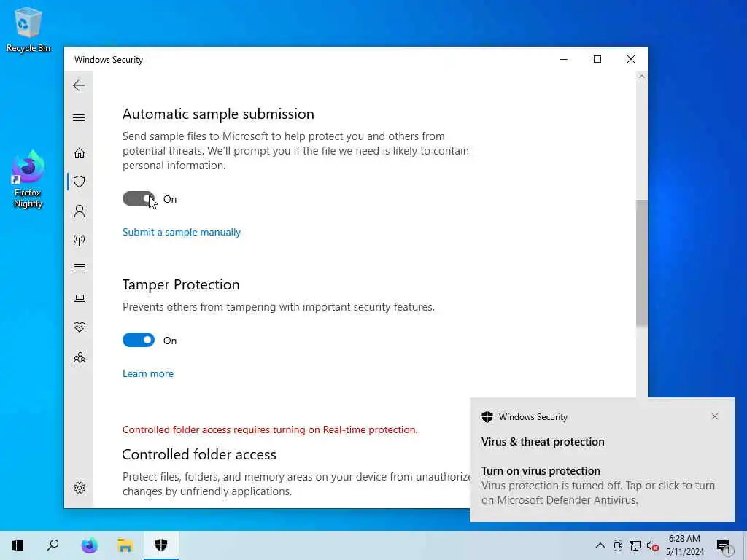
Task: Open the hamburger navigation menu
Action: point(79,117)
